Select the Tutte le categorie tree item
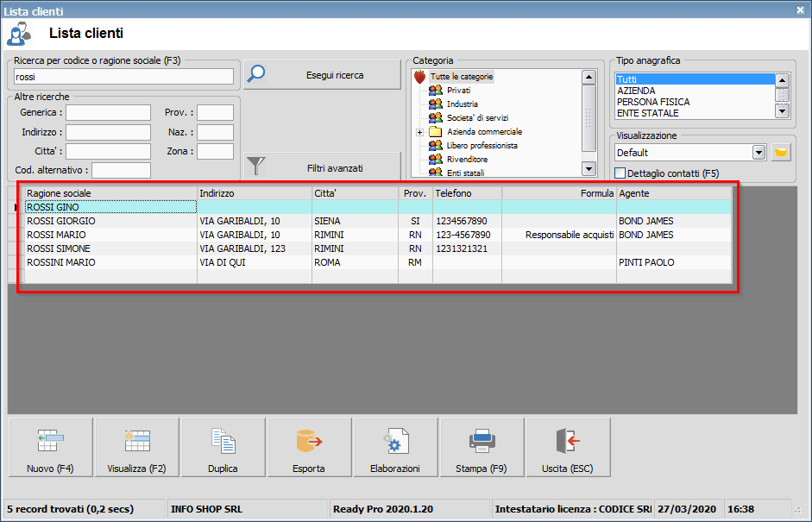The height and width of the screenshot is (522, 812). point(462,77)
